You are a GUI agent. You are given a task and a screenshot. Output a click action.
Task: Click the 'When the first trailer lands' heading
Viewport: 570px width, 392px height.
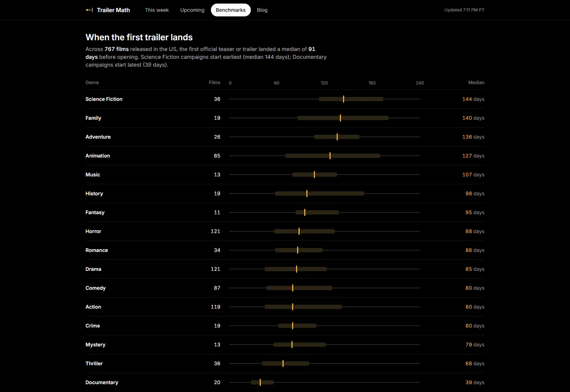click(139, 37)
